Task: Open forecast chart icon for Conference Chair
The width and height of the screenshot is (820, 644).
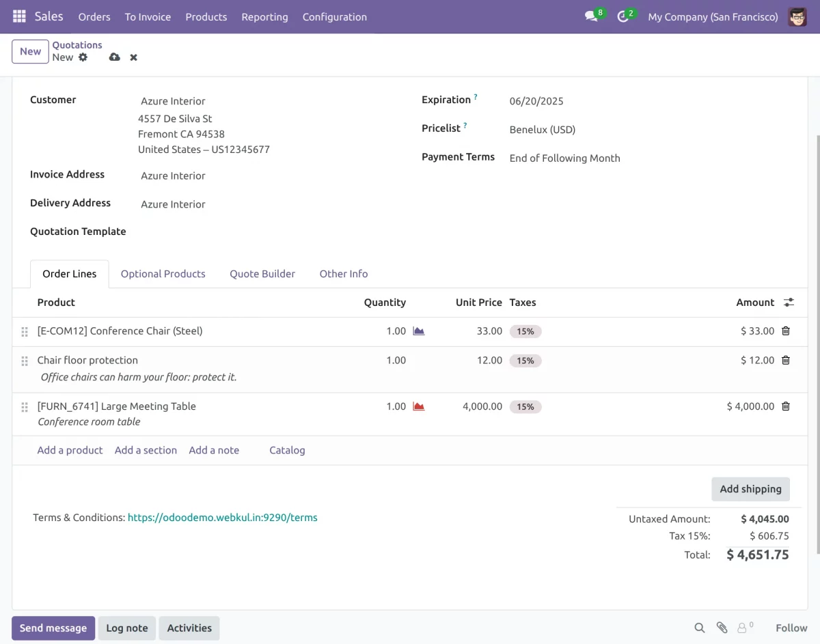Action: pos(419,331)
